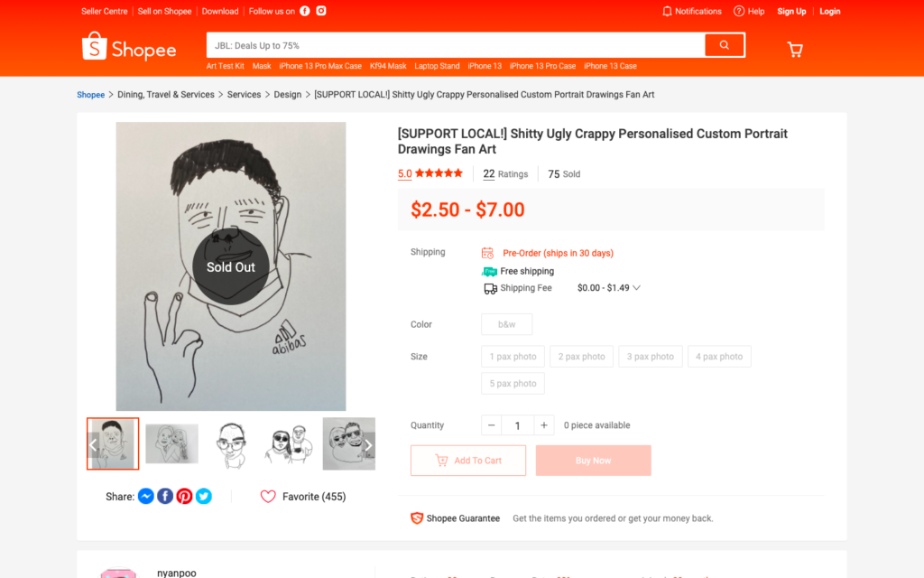Click the Shopee Guarantee shield icon
The height and width of the screenshot is (578, 924).
(416, 517)
